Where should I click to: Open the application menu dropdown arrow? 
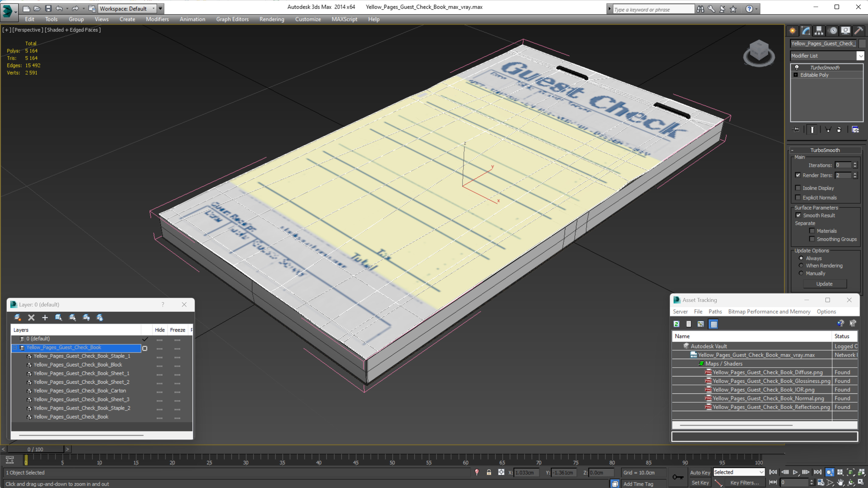pyautogui.click(x=16, y=12)
